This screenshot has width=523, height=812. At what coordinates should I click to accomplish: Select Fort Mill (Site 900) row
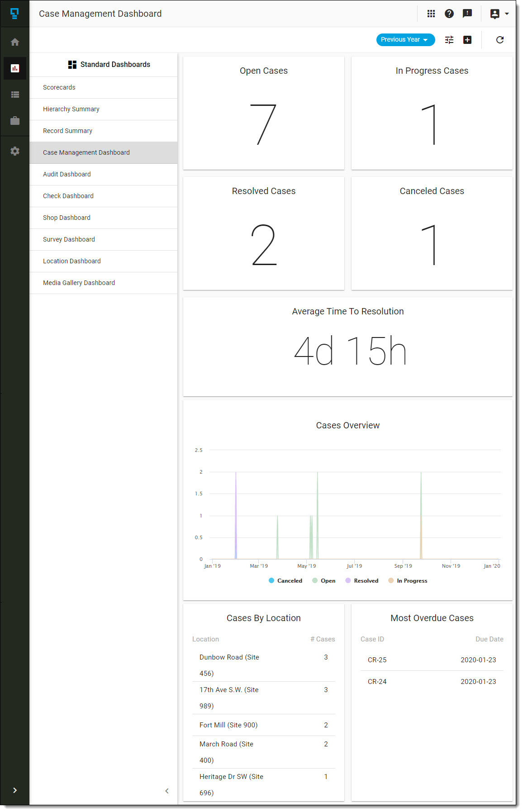264,725
